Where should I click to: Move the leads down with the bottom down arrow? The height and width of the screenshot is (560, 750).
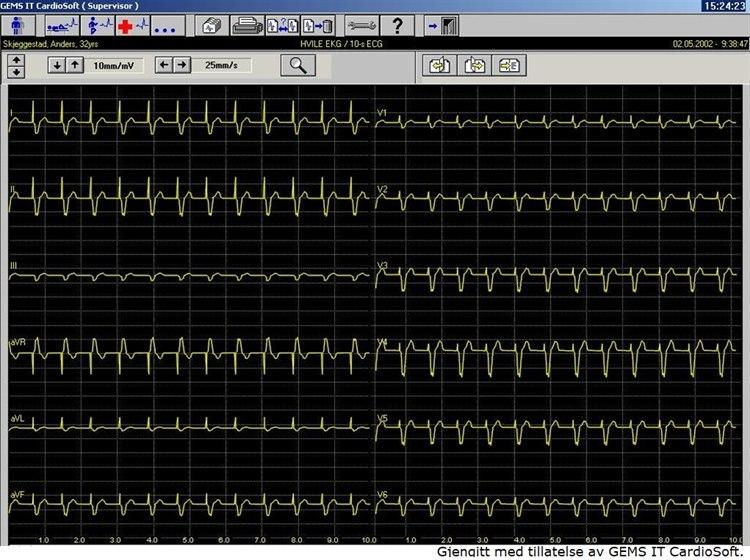click(16, 72)
